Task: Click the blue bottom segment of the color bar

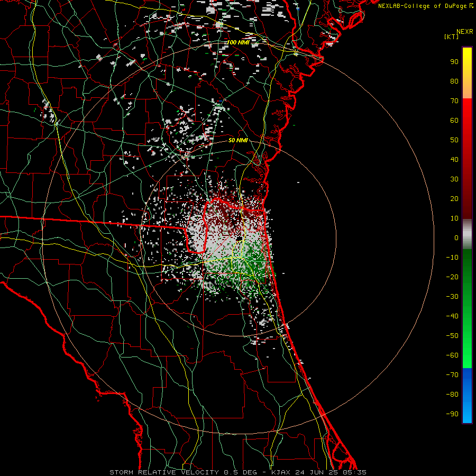Action: point(467,396)
